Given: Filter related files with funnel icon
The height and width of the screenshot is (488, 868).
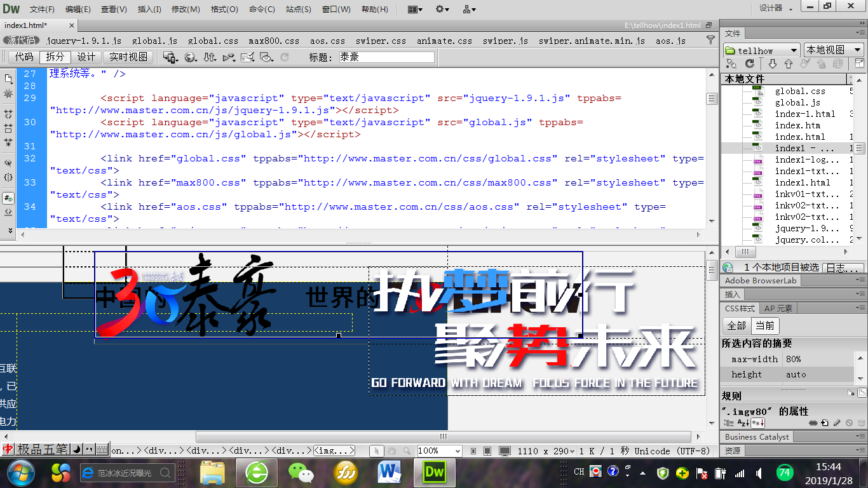Looking at the screenshot, I should tap(710, 40).
